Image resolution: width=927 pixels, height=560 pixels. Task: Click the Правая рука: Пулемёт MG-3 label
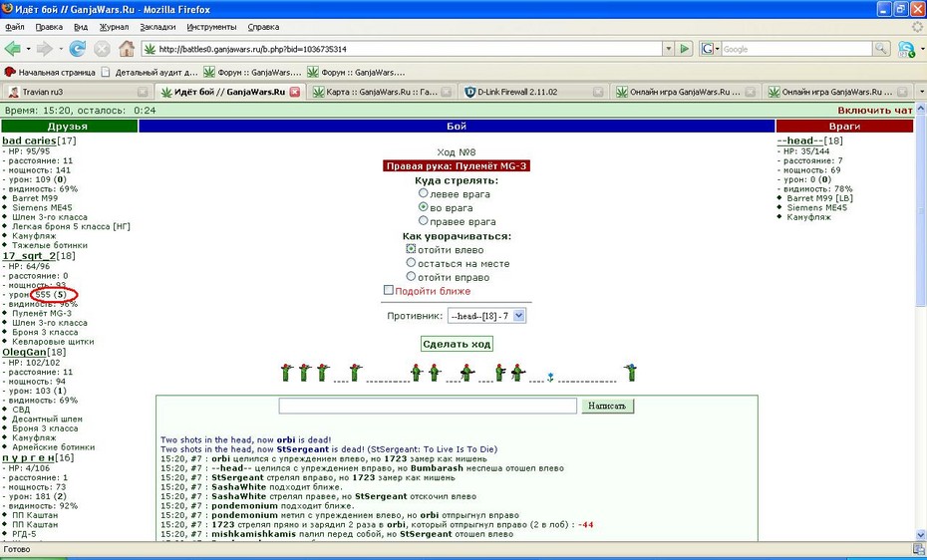point(457,166)
